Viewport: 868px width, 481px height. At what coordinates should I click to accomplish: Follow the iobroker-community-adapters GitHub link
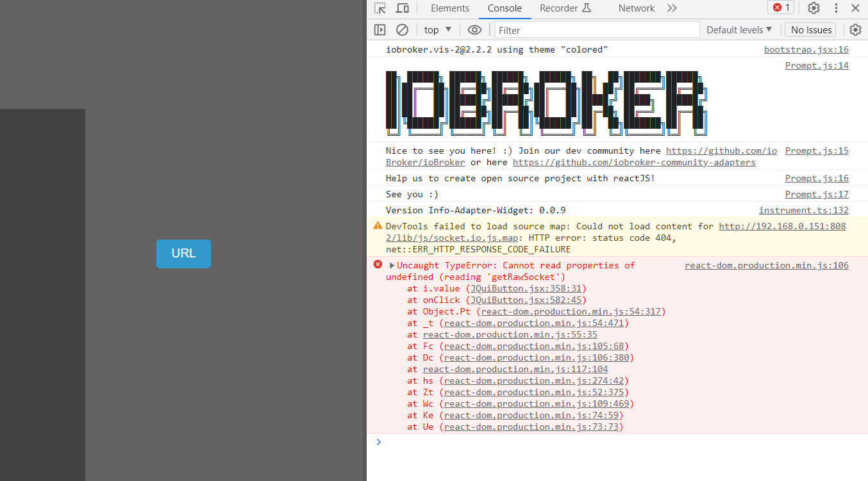(x=634, y=162)
